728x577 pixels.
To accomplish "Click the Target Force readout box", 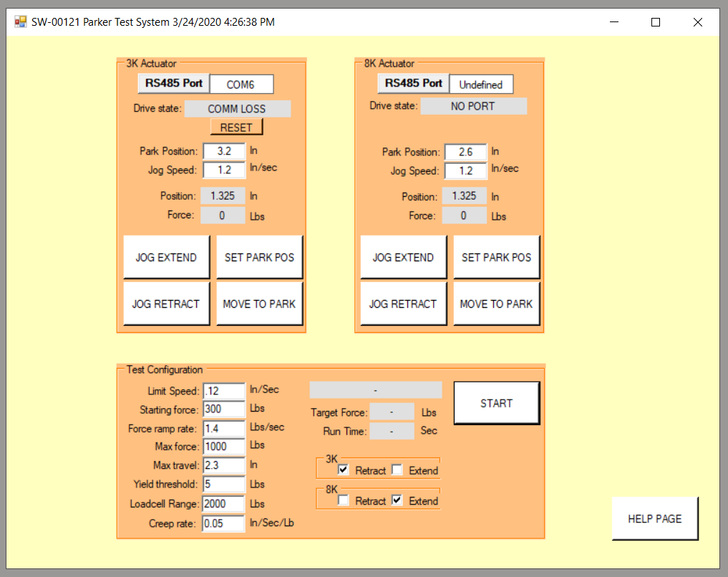I will tap(392, 412).
